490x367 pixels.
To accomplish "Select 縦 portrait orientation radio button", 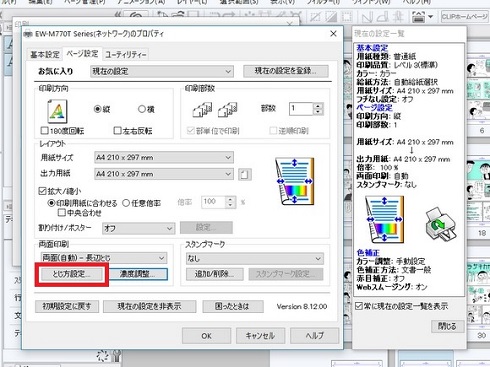I will coord(97,109).
